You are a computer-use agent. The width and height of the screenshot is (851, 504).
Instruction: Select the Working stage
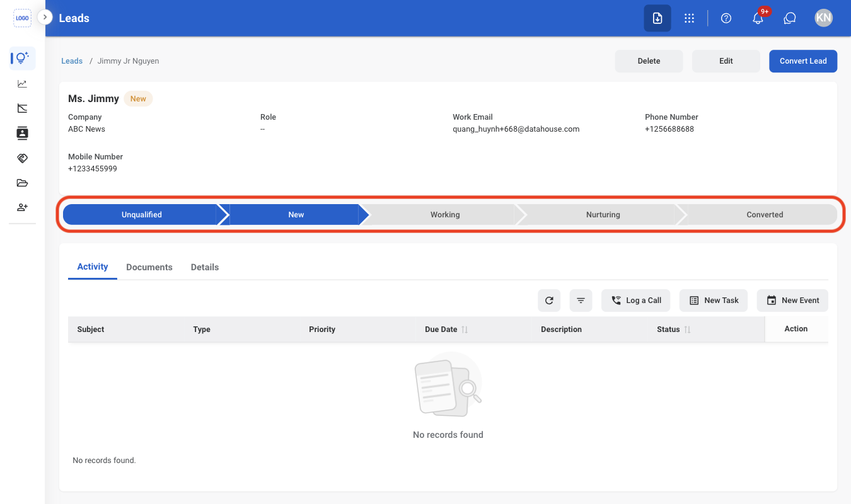click(x=445, y=214)
